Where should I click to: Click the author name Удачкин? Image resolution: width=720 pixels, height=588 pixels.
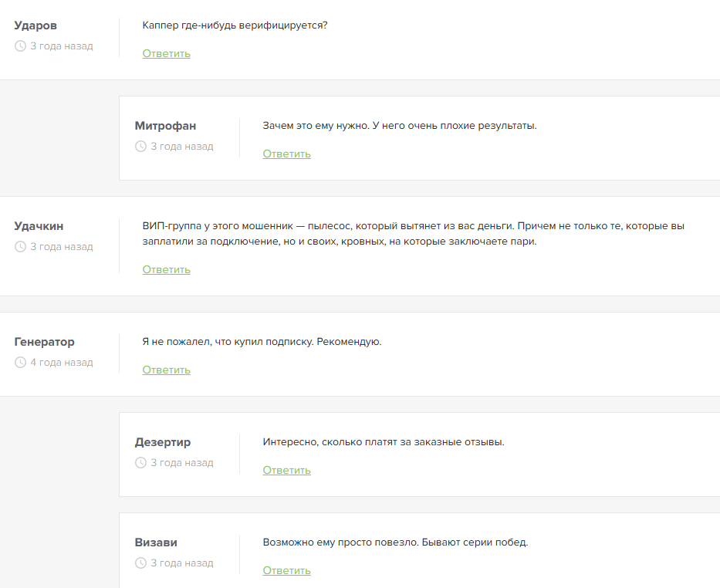coord(39,226)
